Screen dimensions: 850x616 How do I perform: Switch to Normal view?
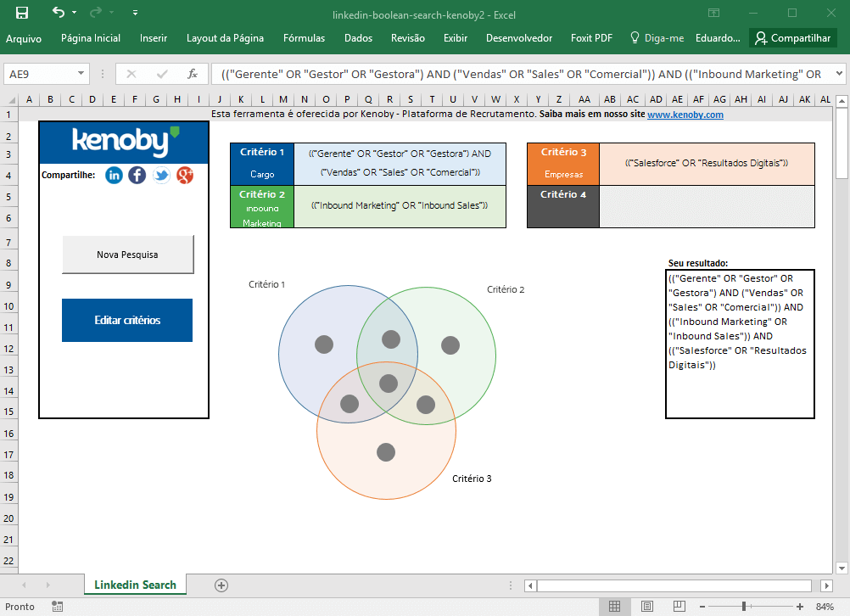(x=615, y=606)
